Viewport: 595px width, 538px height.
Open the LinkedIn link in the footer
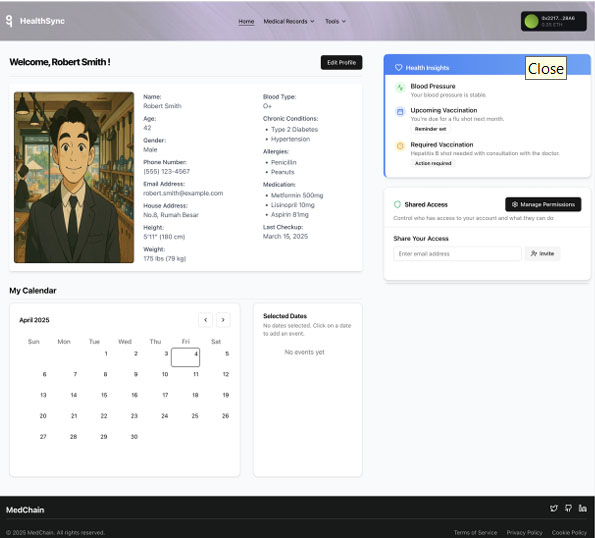tap(583, 508)
